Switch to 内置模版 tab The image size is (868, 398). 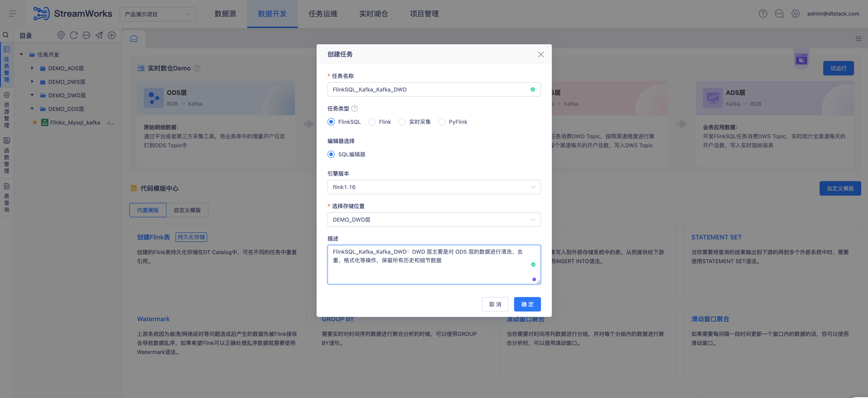pos(148,210)
